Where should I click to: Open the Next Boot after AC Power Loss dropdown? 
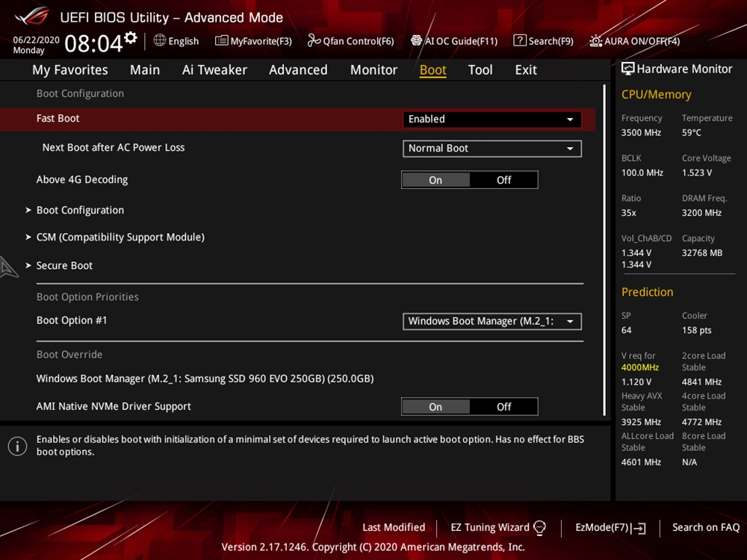pos(492,149)
